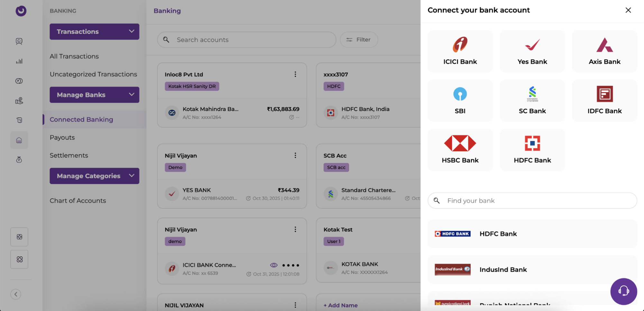Open the hand holding coin sidebar icon
The width and height of the screenshot is (644, 311).
pos(19,101)
